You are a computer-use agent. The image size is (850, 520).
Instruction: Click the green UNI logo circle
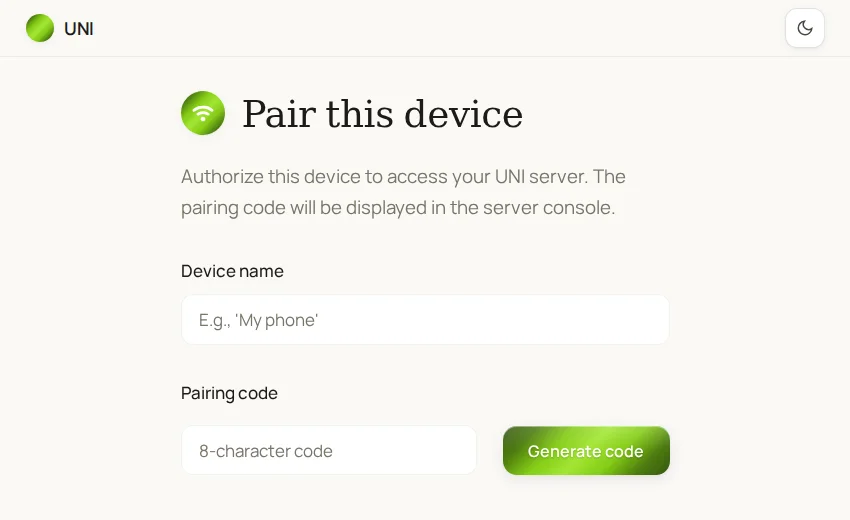coord(40,28)
